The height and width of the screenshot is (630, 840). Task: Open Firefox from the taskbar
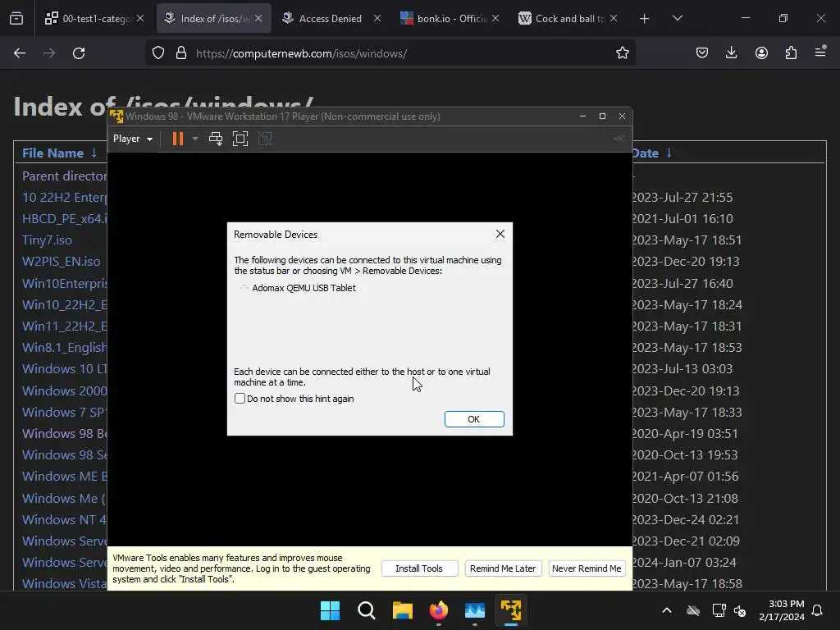pos(439,610)
